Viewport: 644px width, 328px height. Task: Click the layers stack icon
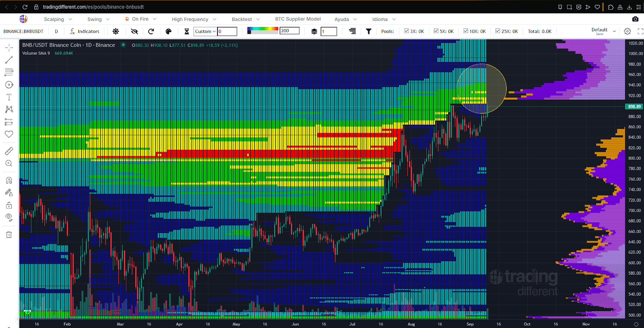tap(314, 31)
